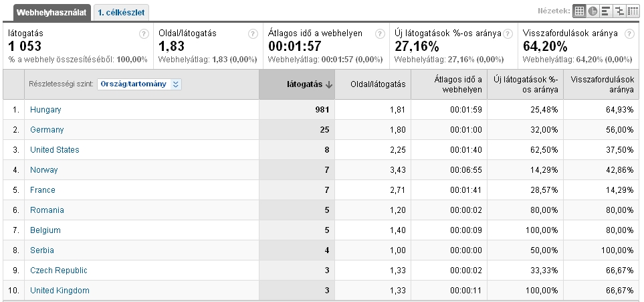644x302 pixels.
Task: Select the bar chart performance view
Action: coord(605,11)
